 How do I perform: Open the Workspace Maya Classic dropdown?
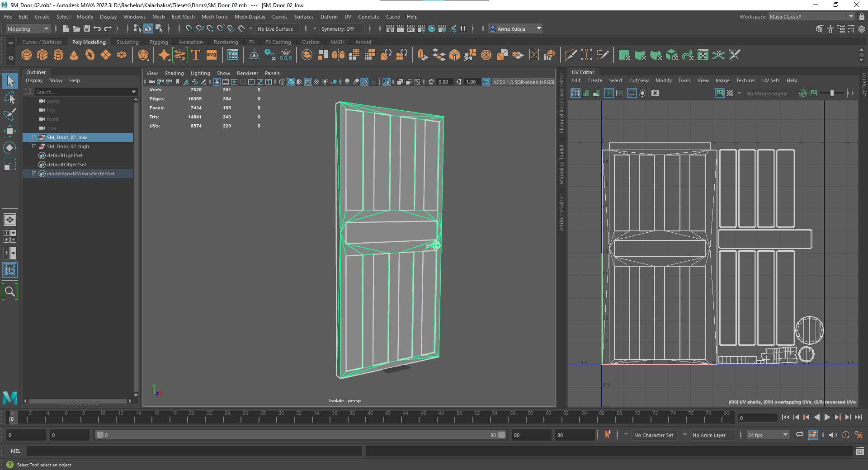811,17
